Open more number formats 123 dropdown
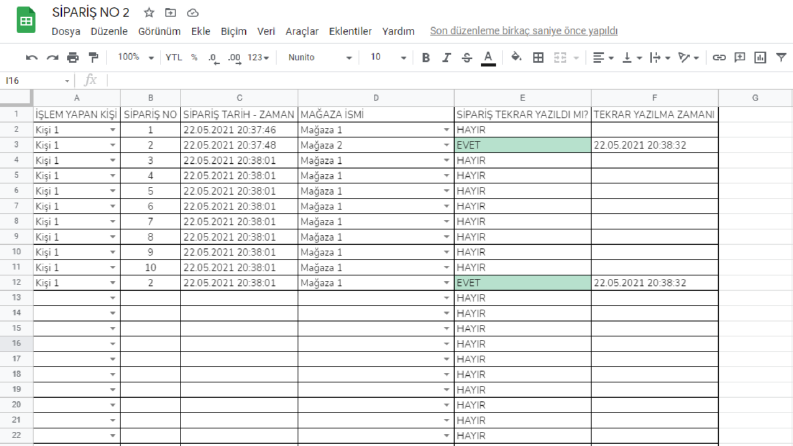 (x=258, y=58)
